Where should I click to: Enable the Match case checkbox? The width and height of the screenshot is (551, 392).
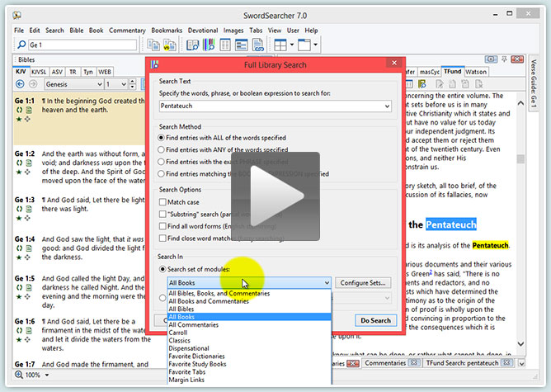pos(162,202)
